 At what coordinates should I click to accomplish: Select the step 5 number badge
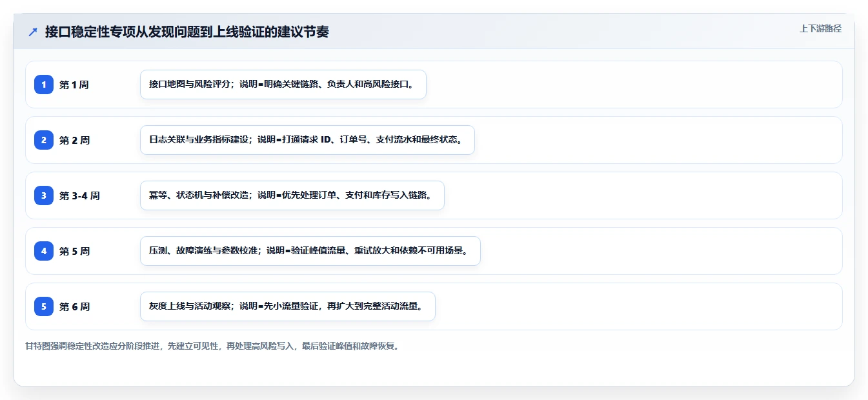point(44,306)
